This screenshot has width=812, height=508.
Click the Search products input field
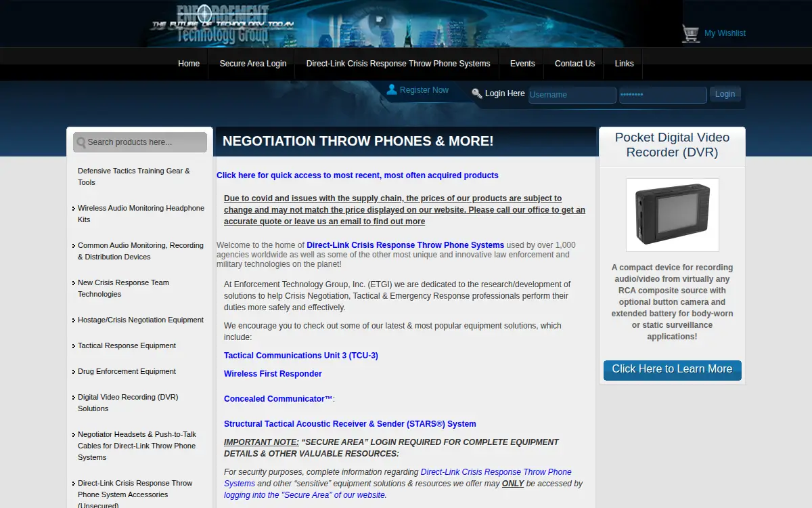pos(140,142)
